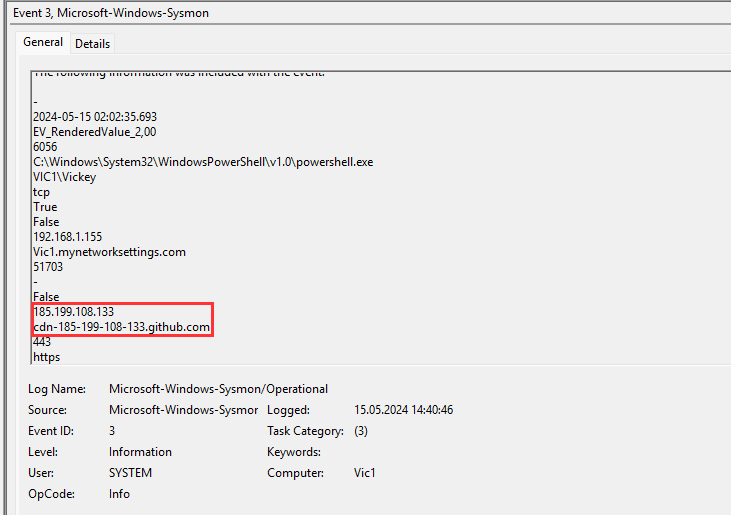Click the process ID 6056 line
Screen dimensions: 731x515
[45, 147]
